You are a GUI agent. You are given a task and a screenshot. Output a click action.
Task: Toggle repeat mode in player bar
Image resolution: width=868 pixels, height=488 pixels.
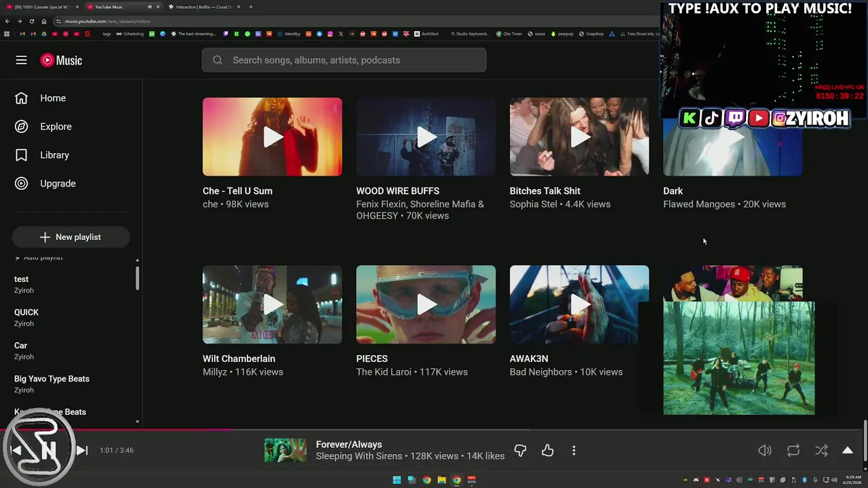[x=793, y=450]
